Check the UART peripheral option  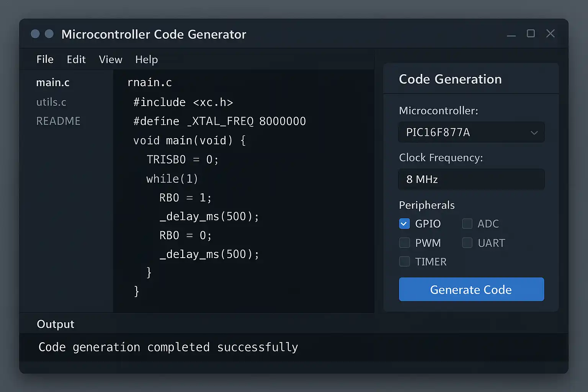(467, 243)
